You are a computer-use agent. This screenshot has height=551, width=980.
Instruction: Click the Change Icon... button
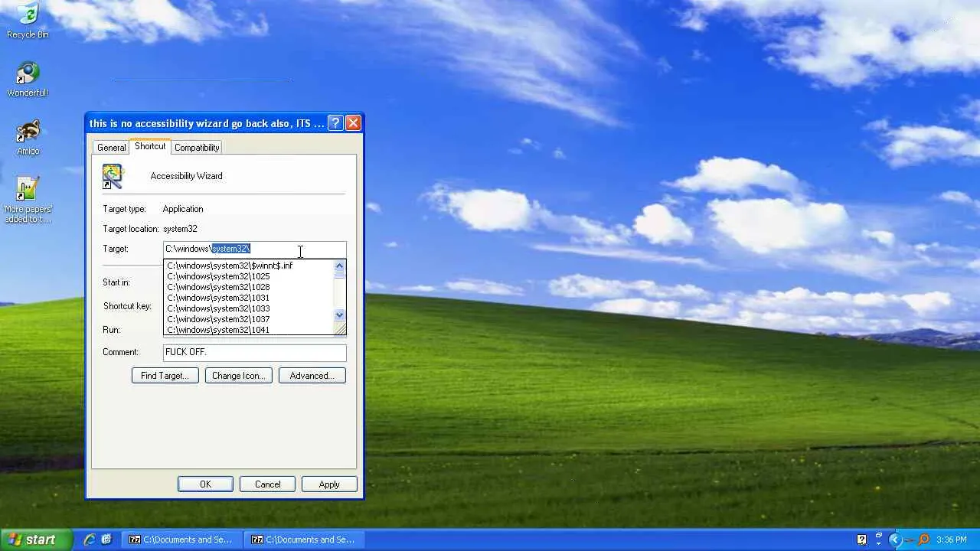click(x=239, y=376)
